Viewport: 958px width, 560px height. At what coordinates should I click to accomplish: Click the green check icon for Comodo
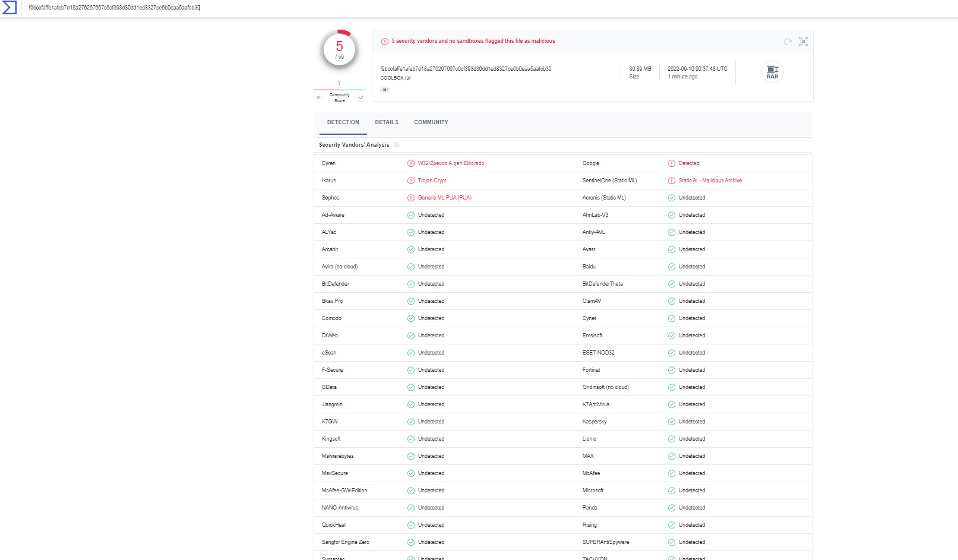click(411, 318)
